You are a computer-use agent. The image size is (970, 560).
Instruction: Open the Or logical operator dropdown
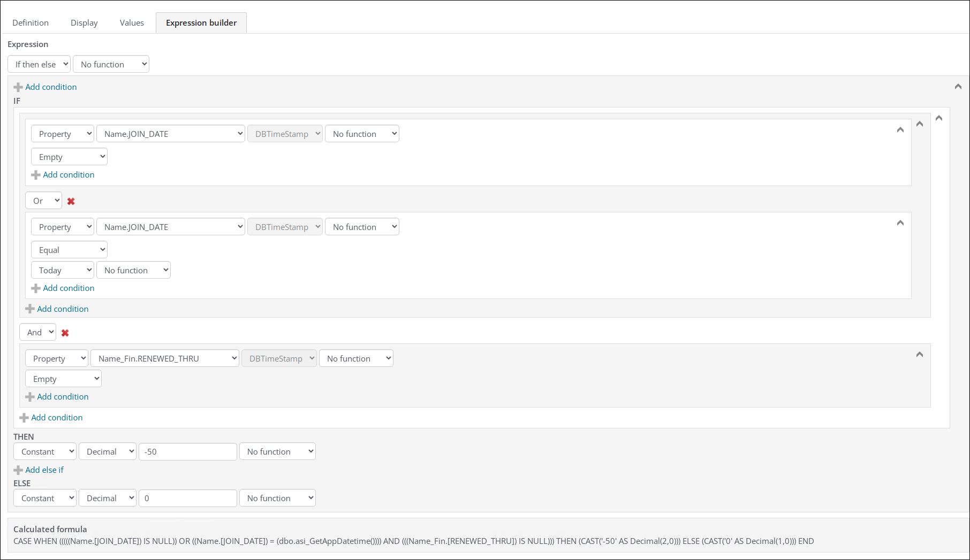[x=43, y=201]
